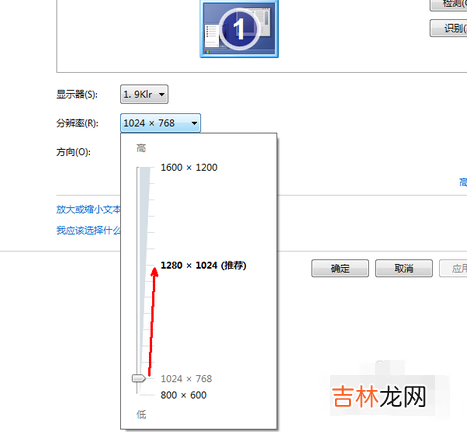Choose the 800 × 600 resolution label
Viewport: 467px width, 432px height.
[183, 395]
